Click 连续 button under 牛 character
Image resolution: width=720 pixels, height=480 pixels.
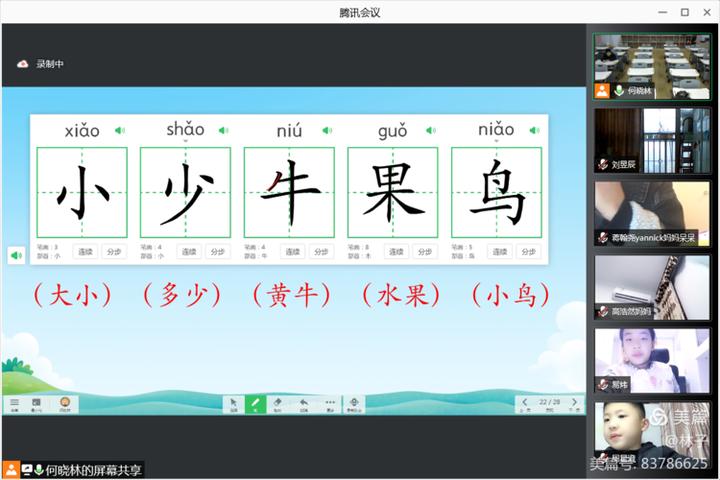click(x=292, y=252)
